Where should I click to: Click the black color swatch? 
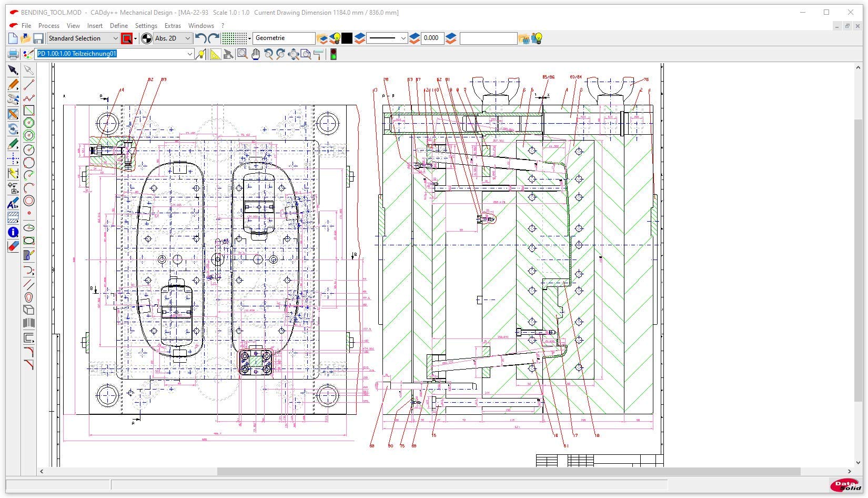pyautogui.click(x=347, y=38)
